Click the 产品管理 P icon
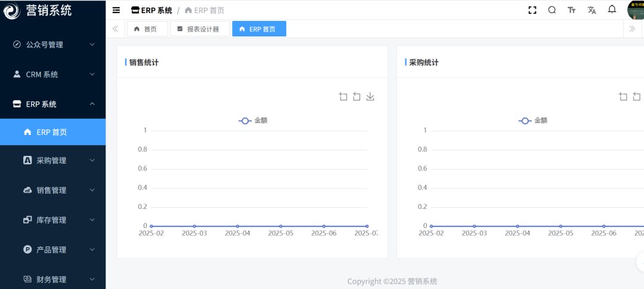The width and height of the screenshot is (644, 289). point(27,250)
